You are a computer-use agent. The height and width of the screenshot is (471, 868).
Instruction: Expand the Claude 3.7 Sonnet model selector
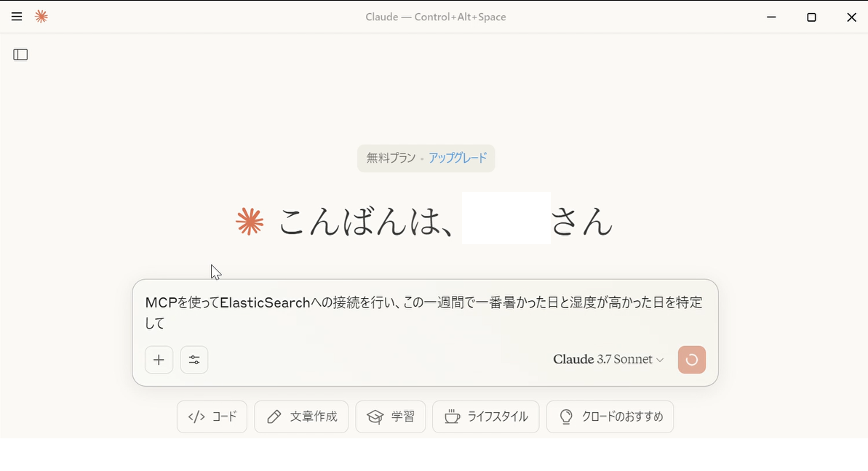[608, 359]
